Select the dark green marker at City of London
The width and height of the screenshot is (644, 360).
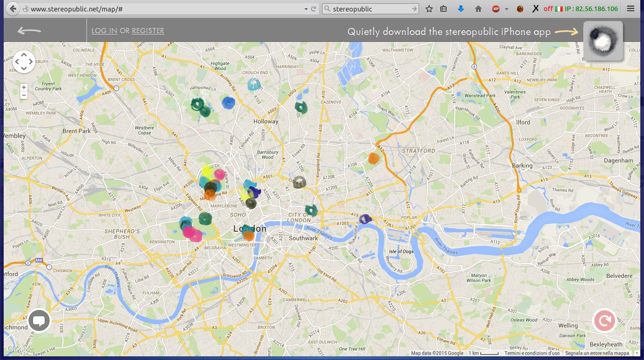click(311, 211)
